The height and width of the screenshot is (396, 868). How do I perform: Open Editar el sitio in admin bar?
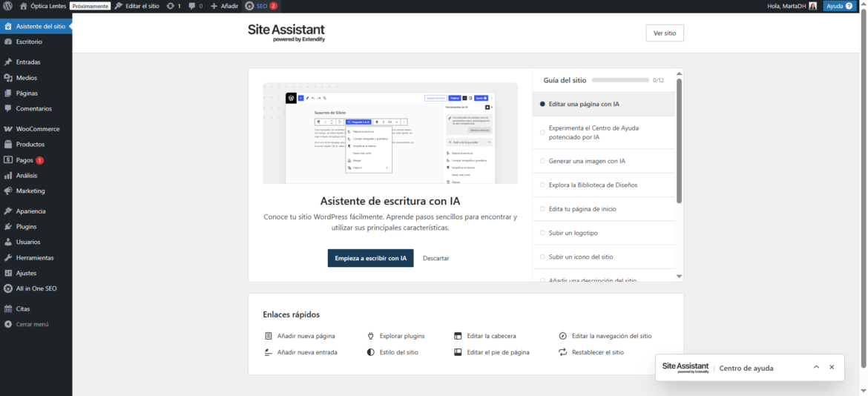point(137,6)
